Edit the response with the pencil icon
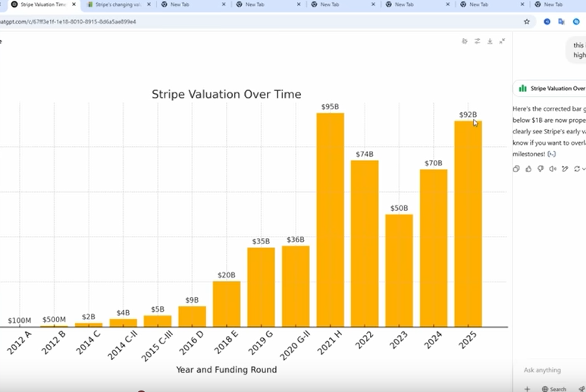This screenshot has height=392, width=586. [565, 169]
